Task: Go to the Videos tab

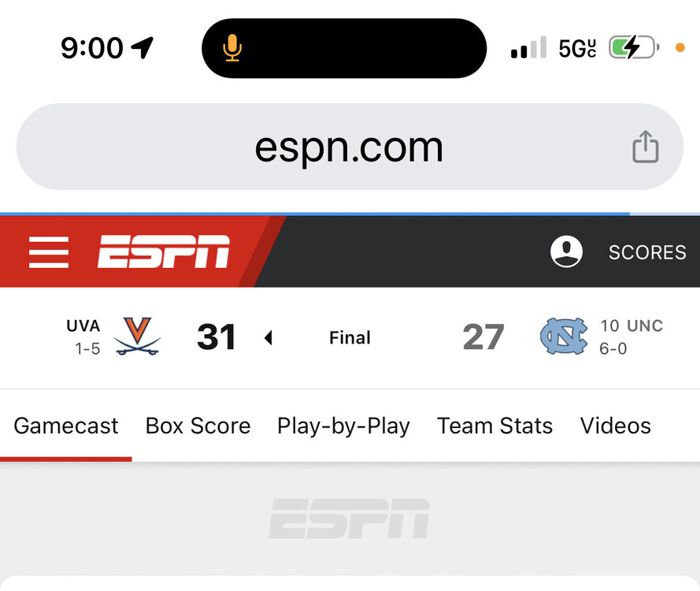Action: [x=615, y=426]
